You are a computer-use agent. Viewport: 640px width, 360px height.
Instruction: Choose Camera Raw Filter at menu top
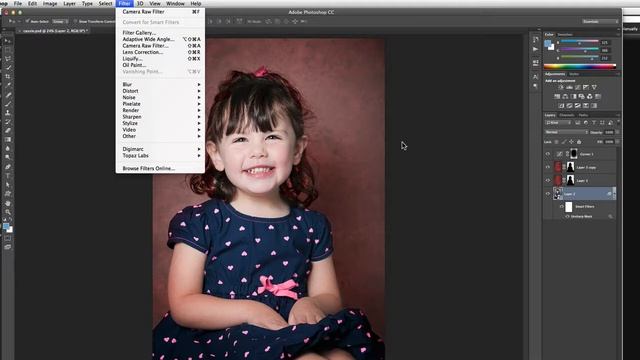[x=160, y=12]
